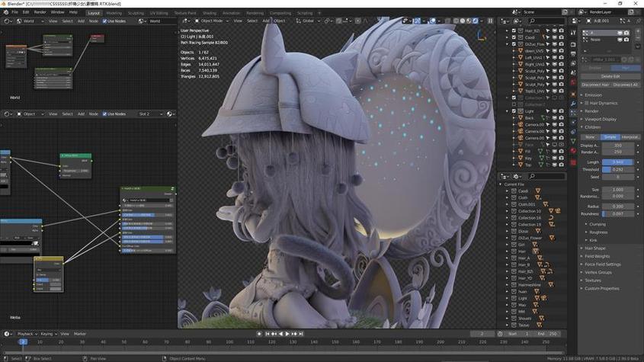
Task: Pause the viewport render preview
Action: [x=490, y=21]
